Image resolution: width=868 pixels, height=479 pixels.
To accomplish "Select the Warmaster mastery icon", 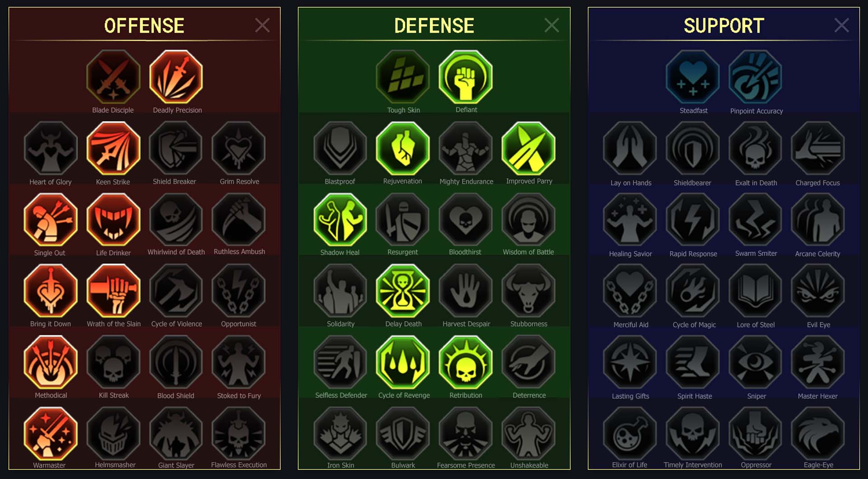I will click(x=51, y=433).
